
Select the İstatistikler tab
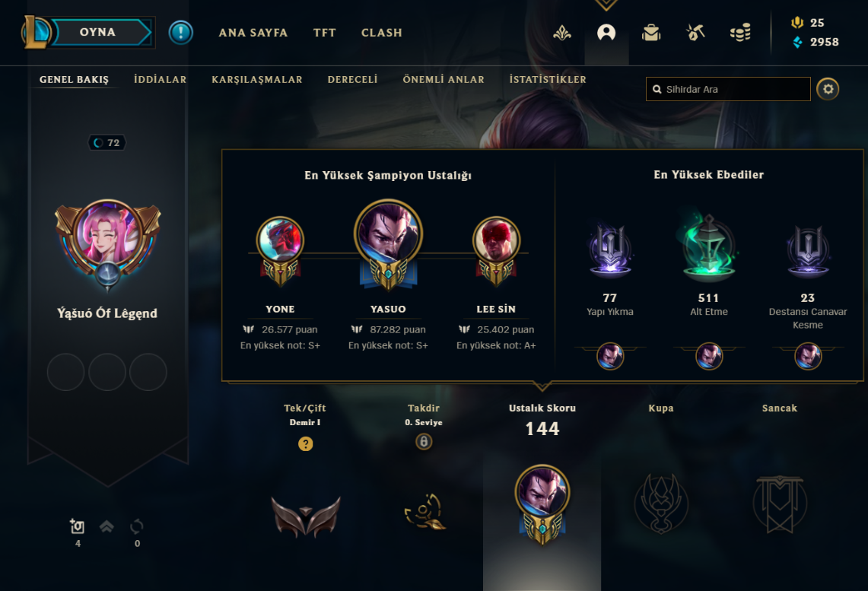548,80
